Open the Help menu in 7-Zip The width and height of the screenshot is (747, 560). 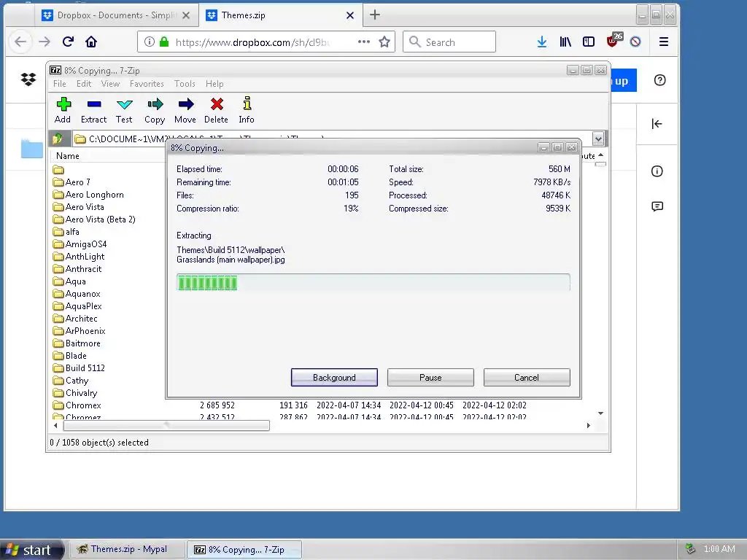click(214, 84)
